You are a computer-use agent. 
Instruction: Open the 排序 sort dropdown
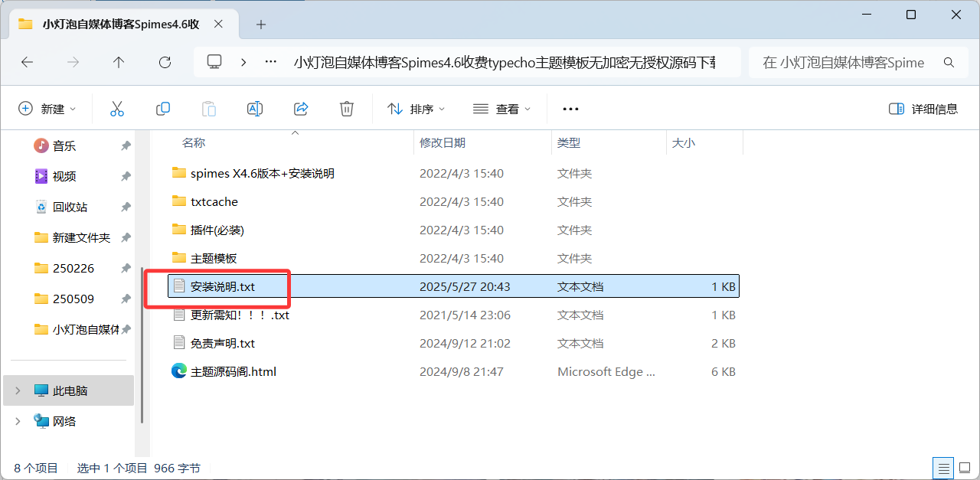[x=416, y=109]
